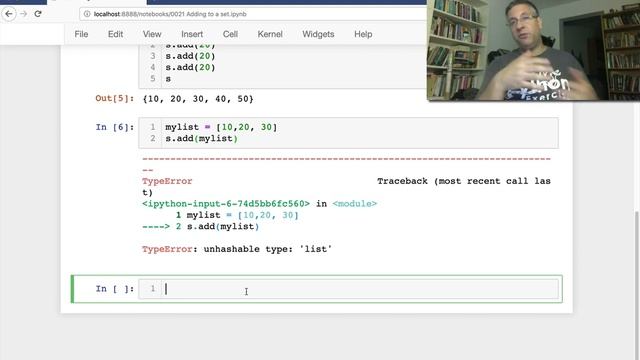This screenshot has width=640, height=360.
Task: Go back with the browser back arrow
Action: coord(9,14)
